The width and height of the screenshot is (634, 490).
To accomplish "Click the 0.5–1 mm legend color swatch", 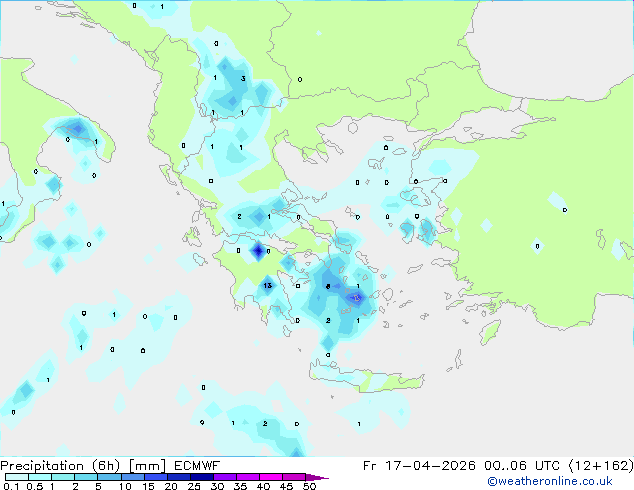I will (40, 477).
